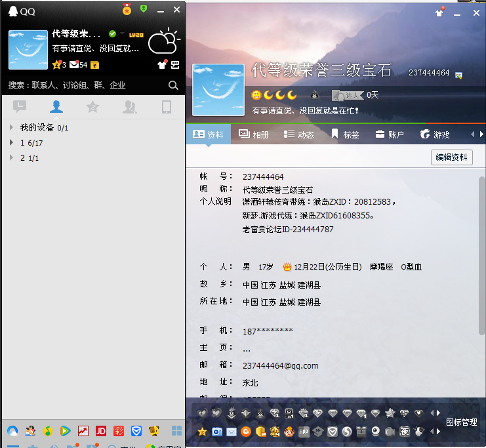Page right on bottom app icon row
Image resolution: width=486 pixels, height=448 pixels.
click(x=439, y=431)
